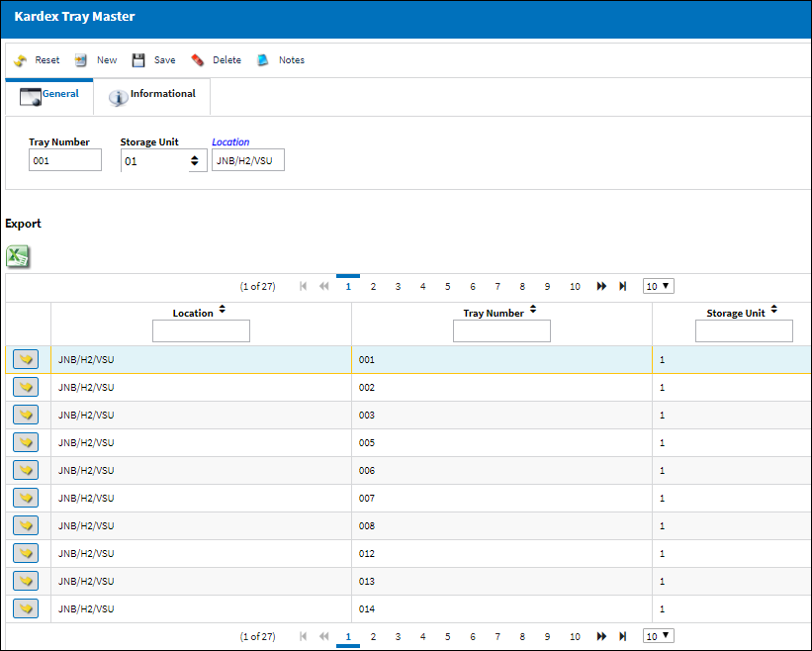Go to page 7 in bottom paginator
The width and height of the screenshot is (812, 651).
click(497, 636)
